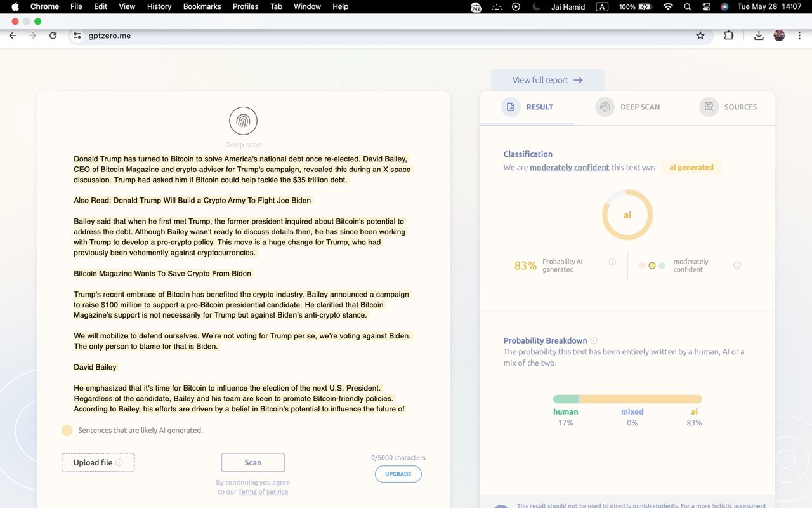Click 0/5000 characters counter

click(398, 457)
